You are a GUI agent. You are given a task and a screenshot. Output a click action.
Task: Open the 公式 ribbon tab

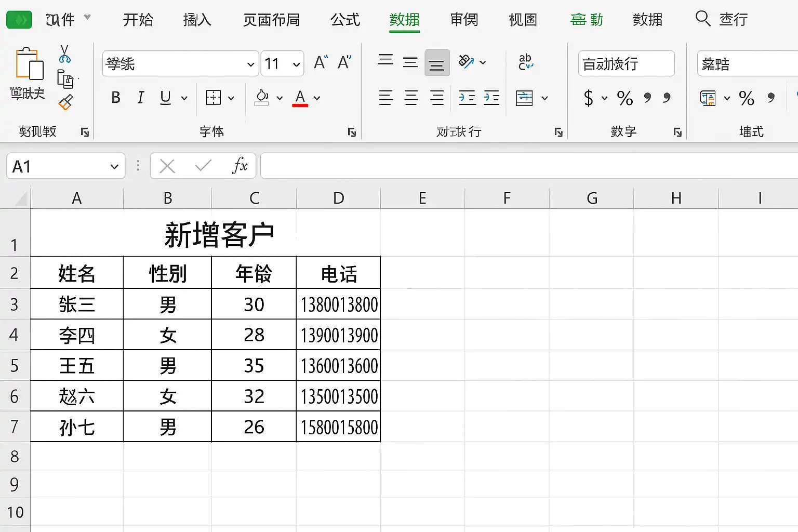point(345,20)
